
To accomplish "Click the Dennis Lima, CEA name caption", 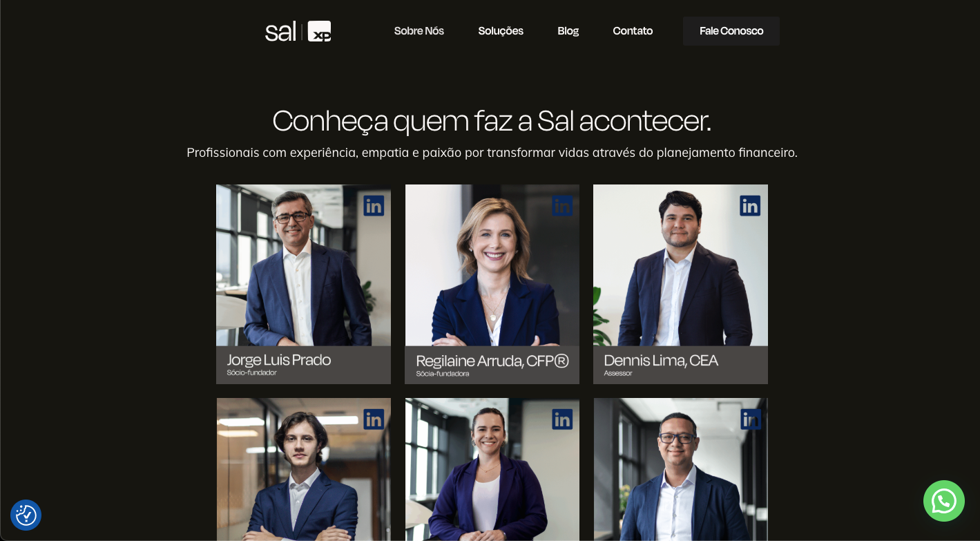I will 661,361.
